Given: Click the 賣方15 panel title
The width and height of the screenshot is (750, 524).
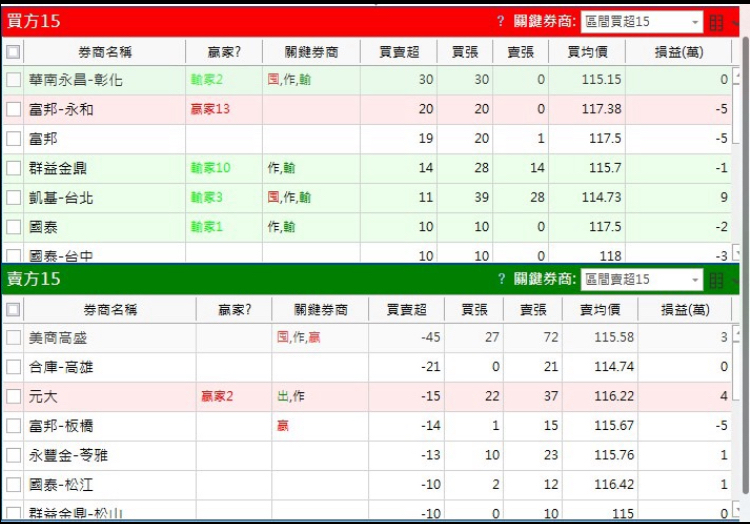Looking at the screenshot, I should tap(33, 279).
